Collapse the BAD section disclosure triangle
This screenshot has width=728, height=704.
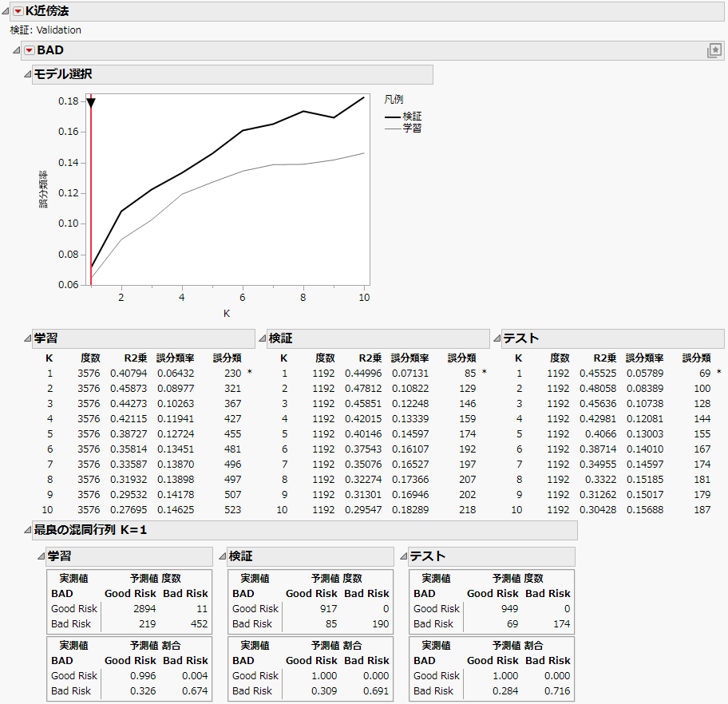pyautogui.click(x=18, y=51)
